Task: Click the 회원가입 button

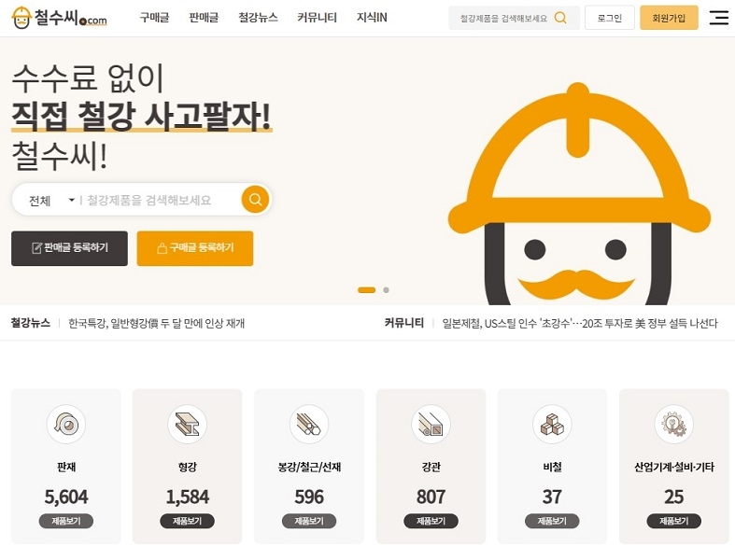Action: [669, 18]
